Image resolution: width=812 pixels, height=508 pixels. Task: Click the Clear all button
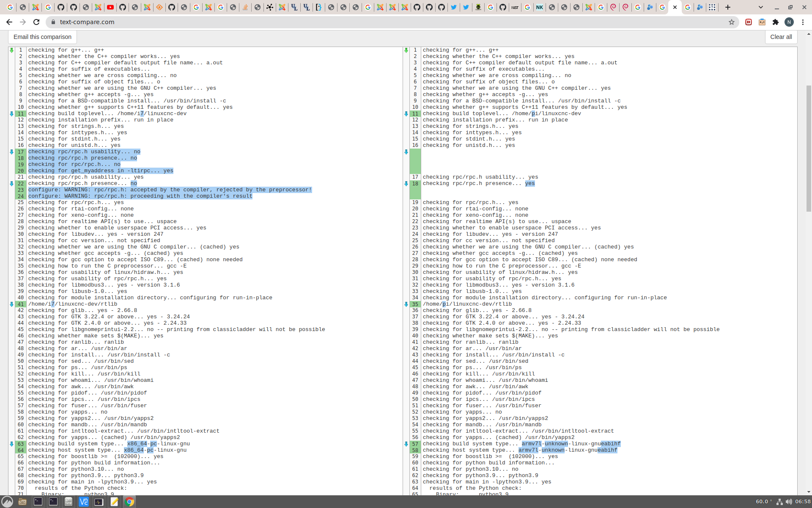click(781, 37)
